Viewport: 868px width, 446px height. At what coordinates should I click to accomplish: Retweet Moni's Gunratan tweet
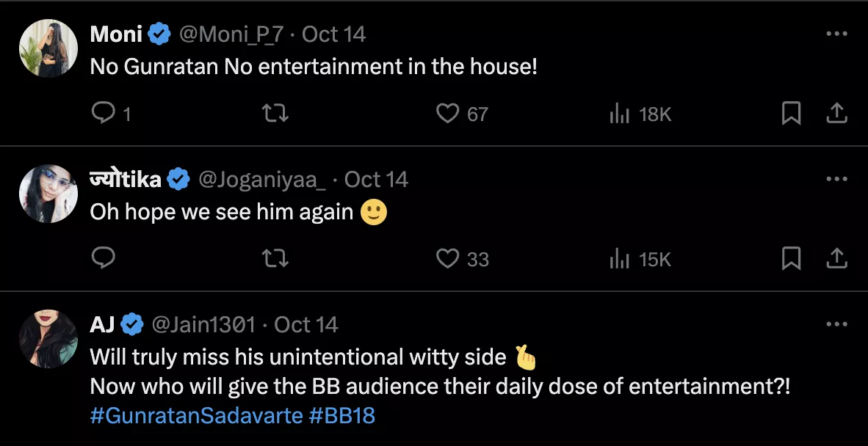tap(275, 113)
